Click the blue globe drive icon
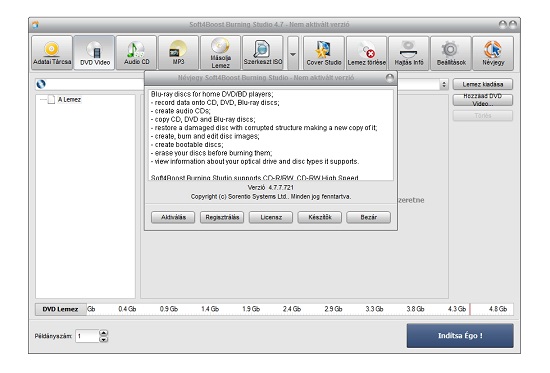The image size is (550, 373). pyautogui.click(x=41, y=84)
